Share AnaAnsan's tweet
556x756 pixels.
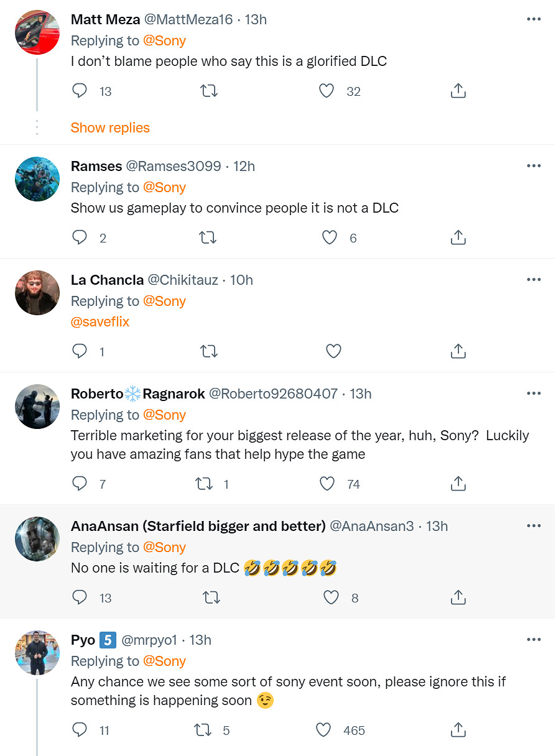click(458, 597)
